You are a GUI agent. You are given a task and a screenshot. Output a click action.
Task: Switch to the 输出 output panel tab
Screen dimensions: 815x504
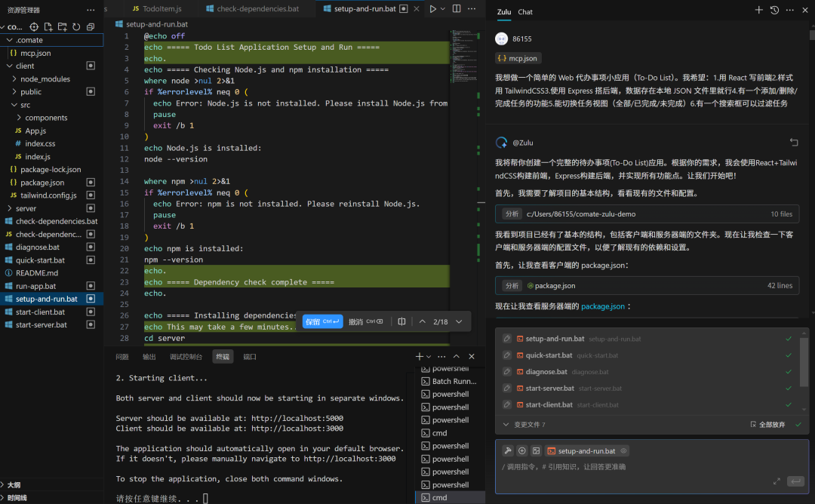click(149, 357)
